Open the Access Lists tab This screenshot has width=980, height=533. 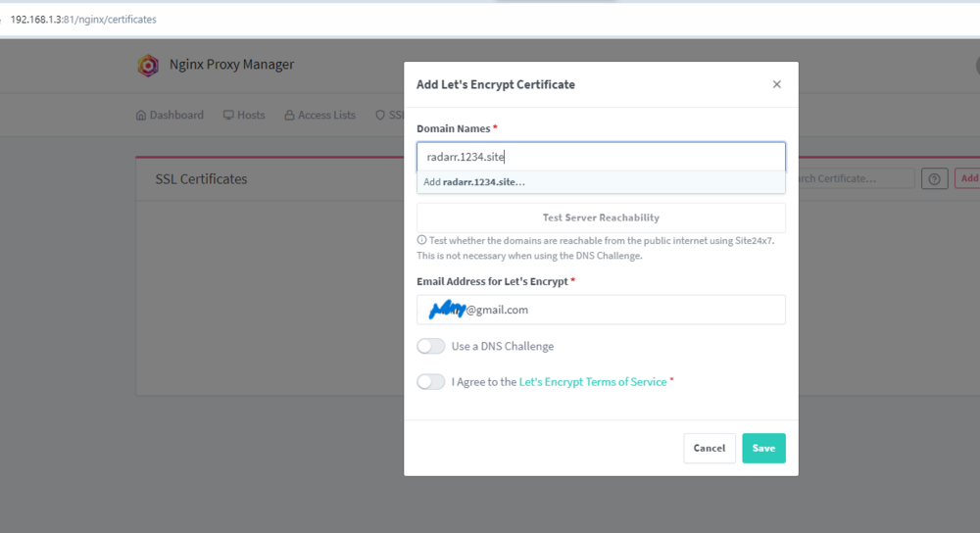click(320, 115)
